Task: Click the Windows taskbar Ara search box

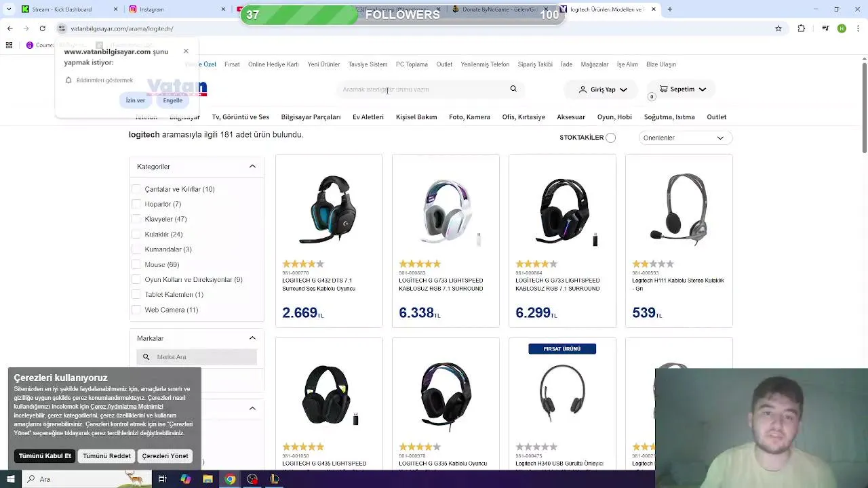Action: tap(87, 479)
